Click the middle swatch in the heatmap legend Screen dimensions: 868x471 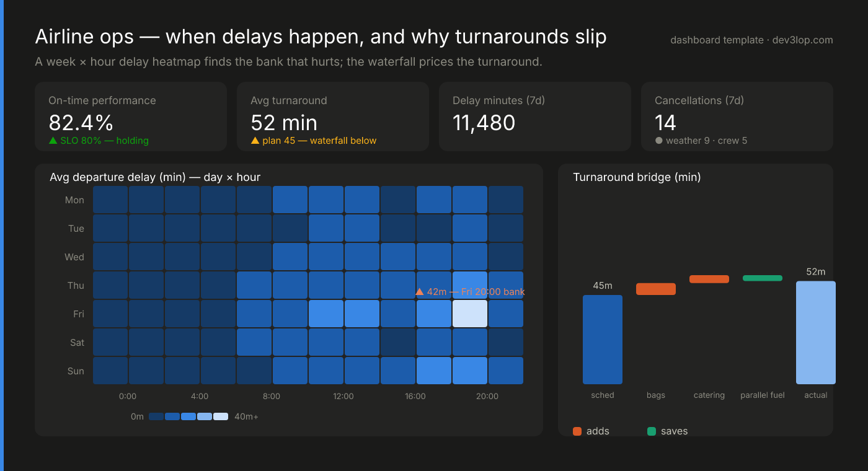(188, 416)
